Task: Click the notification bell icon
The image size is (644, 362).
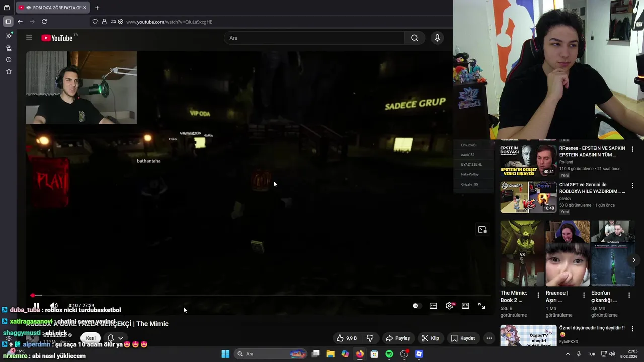Action: (111, 338)
